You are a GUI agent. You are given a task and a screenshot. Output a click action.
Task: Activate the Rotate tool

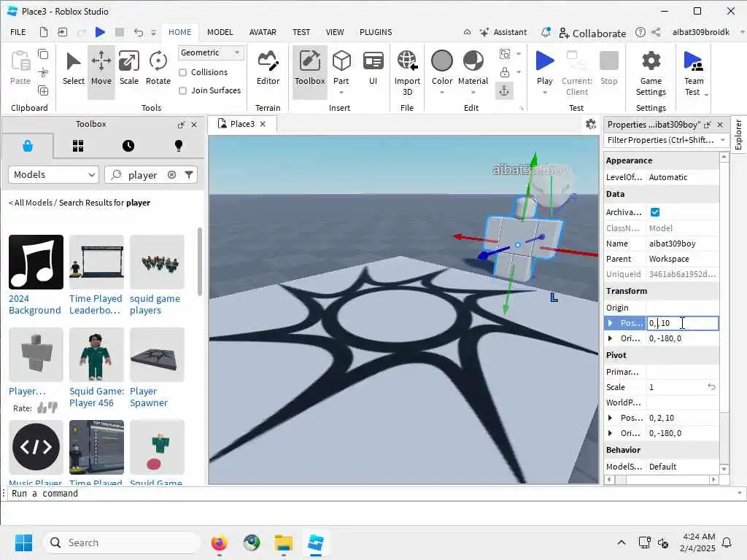[158, 69]
